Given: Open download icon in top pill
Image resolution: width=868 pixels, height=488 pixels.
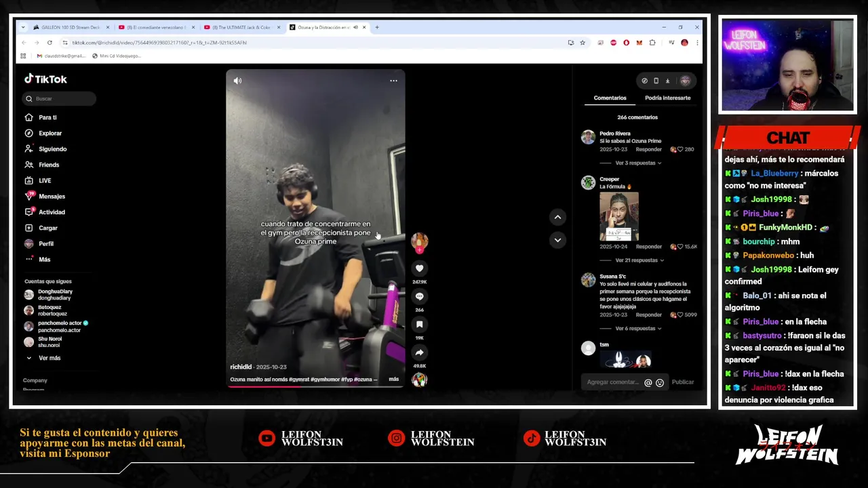Looking at the screenshot, I should (667, 81).
